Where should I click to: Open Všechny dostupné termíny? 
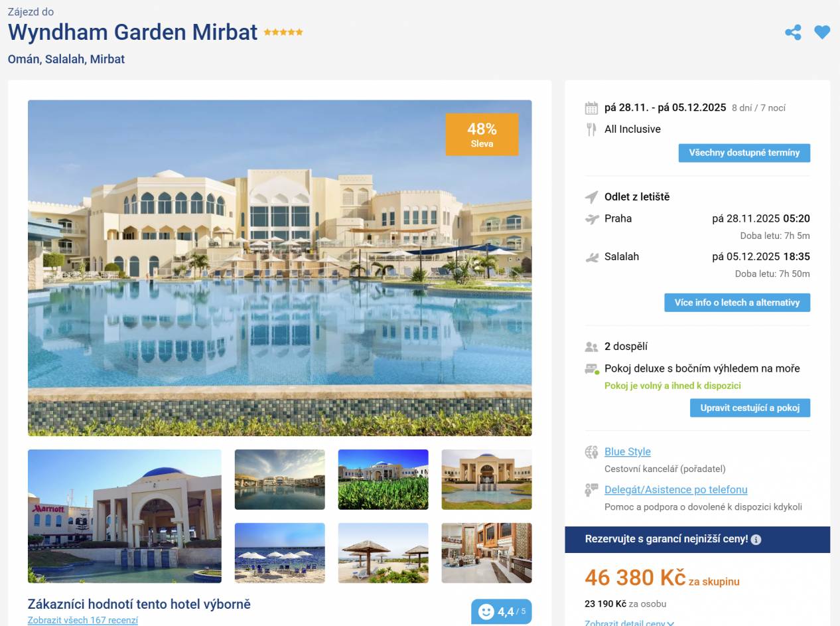tap(744, 153)
